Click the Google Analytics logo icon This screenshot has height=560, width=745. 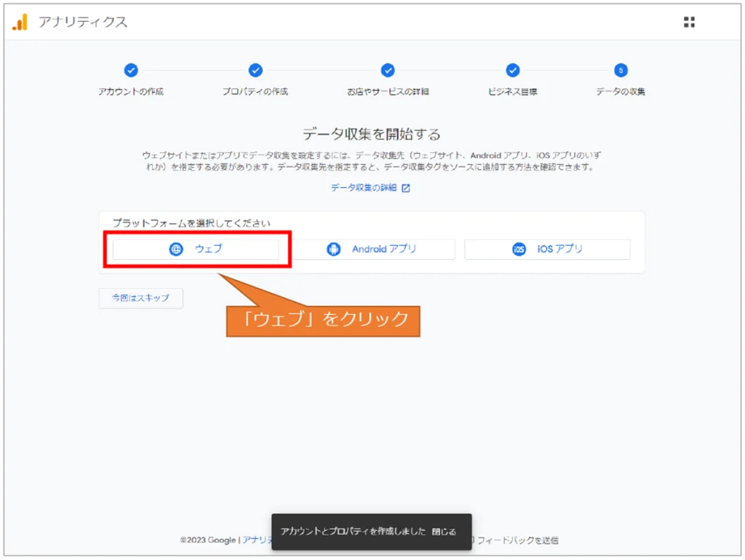tap(20, 22)
